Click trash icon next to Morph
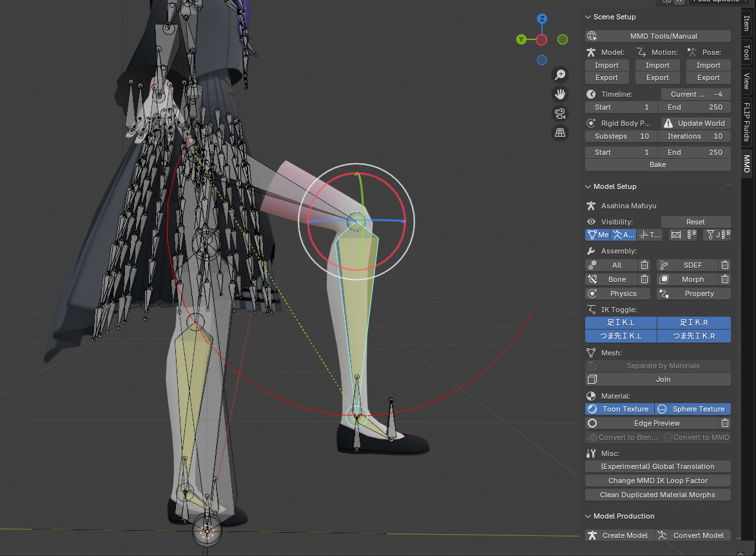Screen dimensions: 756x556 (x=724, y=279)
